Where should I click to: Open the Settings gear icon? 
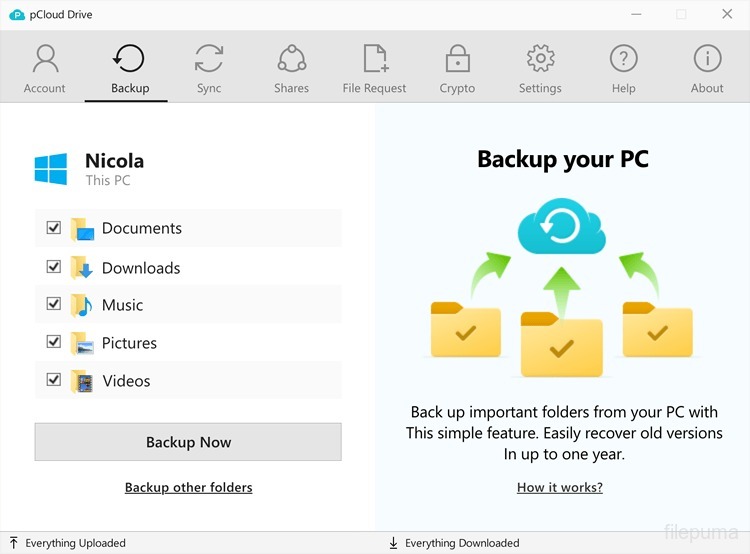540,59
